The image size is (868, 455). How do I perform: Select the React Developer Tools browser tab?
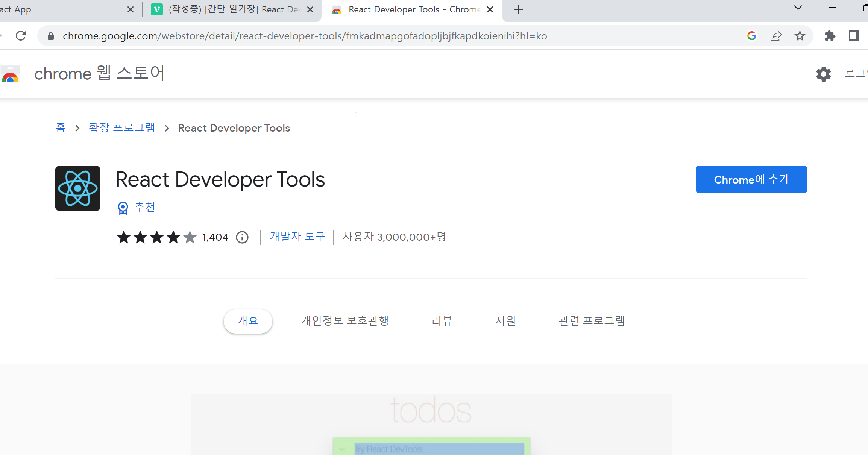(412, 9)
